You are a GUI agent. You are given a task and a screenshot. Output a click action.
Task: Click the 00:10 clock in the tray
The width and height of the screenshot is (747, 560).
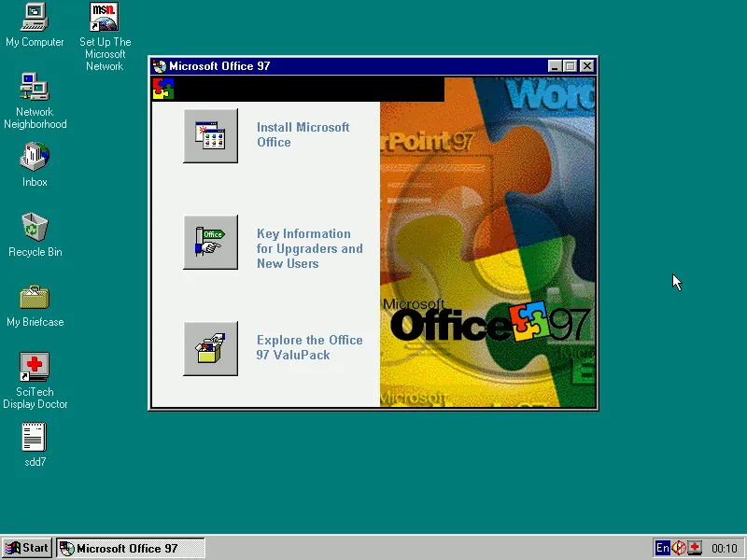point(725,549)
